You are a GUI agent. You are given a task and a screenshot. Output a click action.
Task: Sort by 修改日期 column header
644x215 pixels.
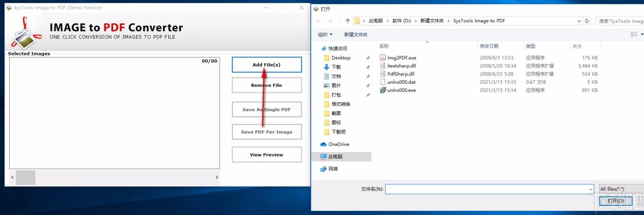(489, 46)
